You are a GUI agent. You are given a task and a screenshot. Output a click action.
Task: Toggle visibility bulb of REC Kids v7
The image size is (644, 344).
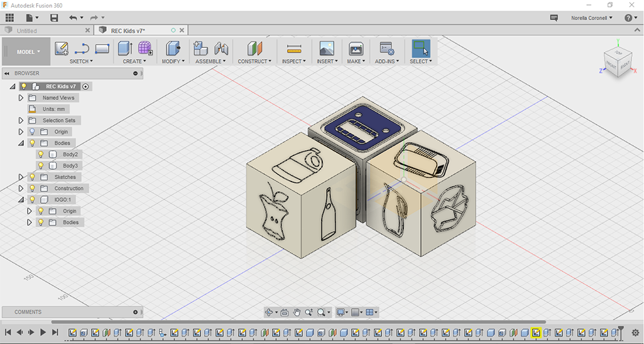coord(24,86)
